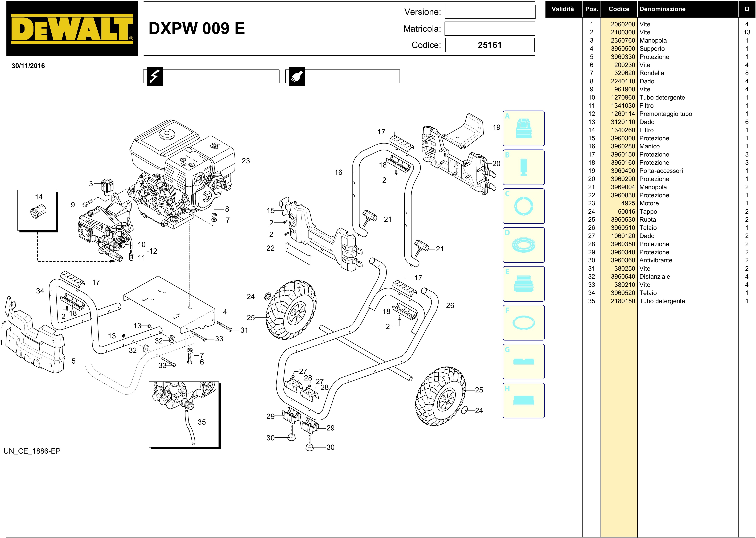Click the DeWalt logo
Viewport: 756px width, 538px height.
click(72, 28)
